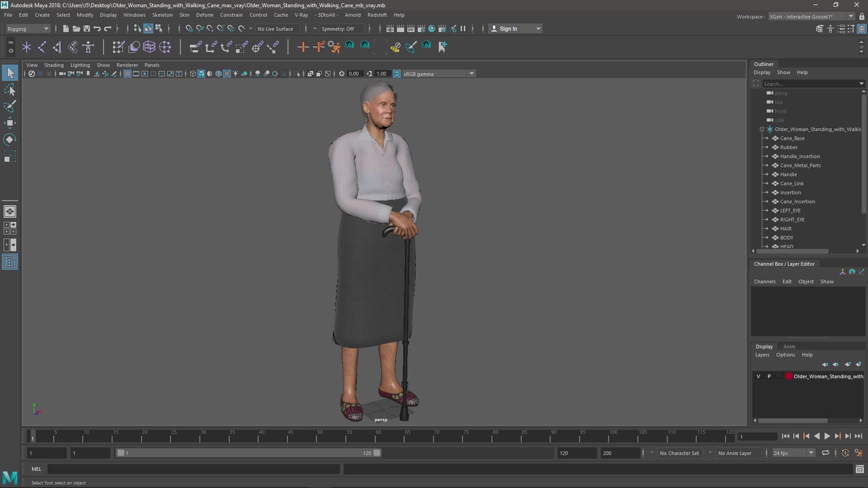The height and width of the screenshot is (488, 868).
Task: Open the Deform menu
Action: 204,15
